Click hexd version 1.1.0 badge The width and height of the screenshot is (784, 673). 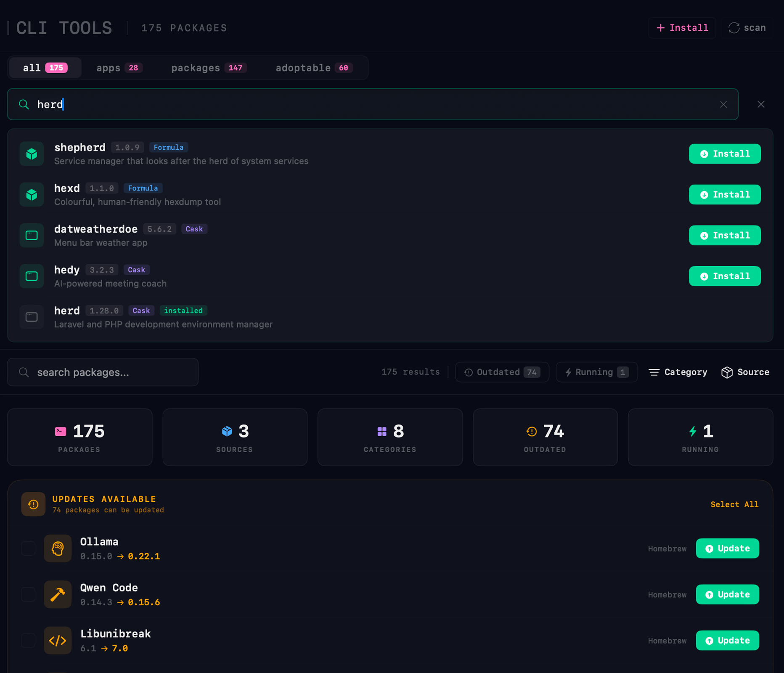(102, 188)
